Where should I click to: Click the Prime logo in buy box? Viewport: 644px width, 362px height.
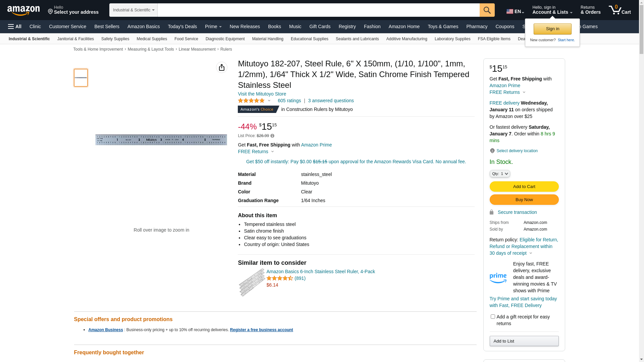click(498, 278)
